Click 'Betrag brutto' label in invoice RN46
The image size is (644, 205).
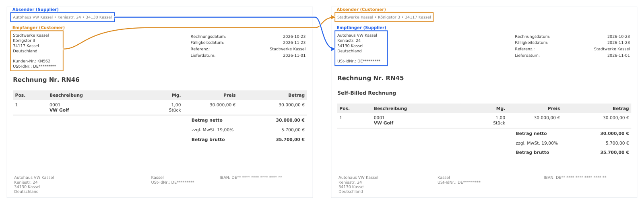pyautogui.click(x=208, y=140)
